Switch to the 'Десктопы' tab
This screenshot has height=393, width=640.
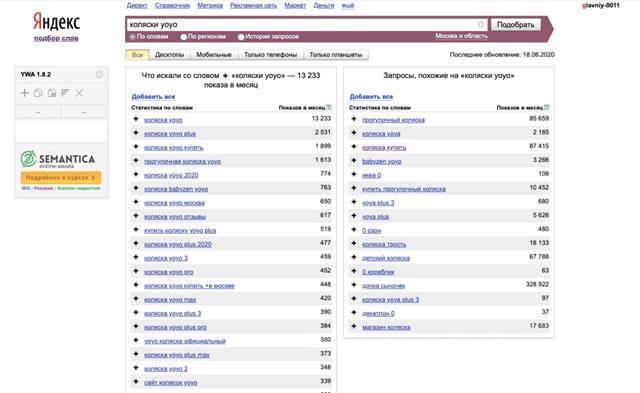tap(169, 55)
